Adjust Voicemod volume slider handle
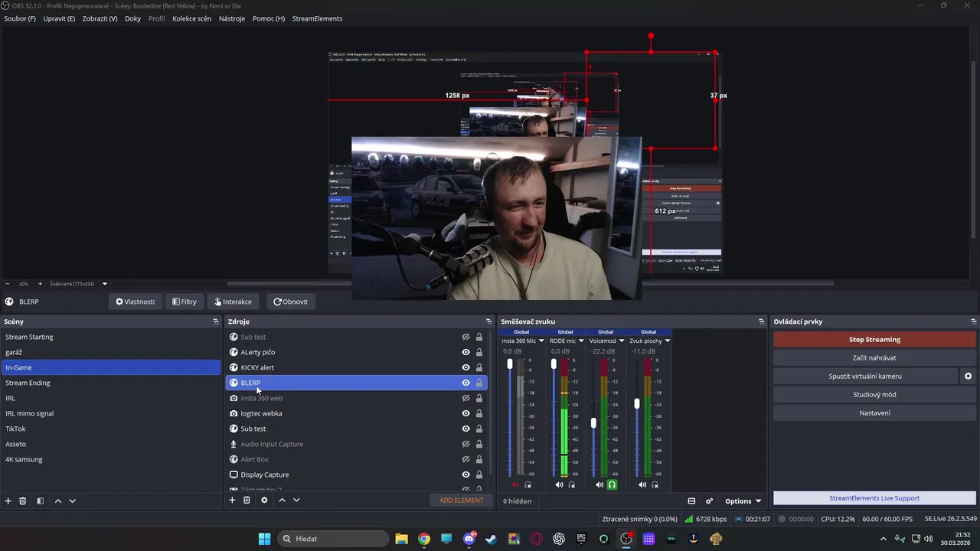The height and width of the screenshot is (551, 980). (593, 423)
